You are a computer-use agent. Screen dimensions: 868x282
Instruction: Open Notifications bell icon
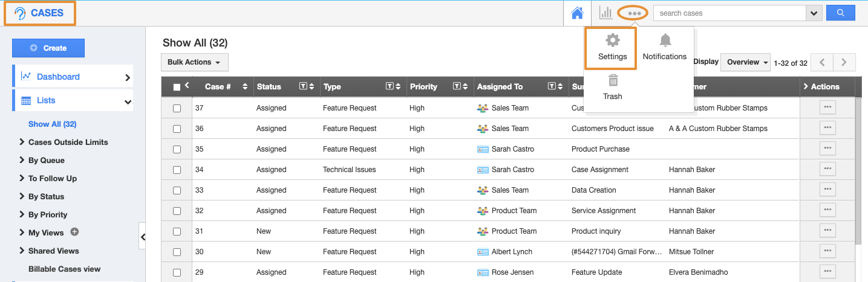(665, 48)
